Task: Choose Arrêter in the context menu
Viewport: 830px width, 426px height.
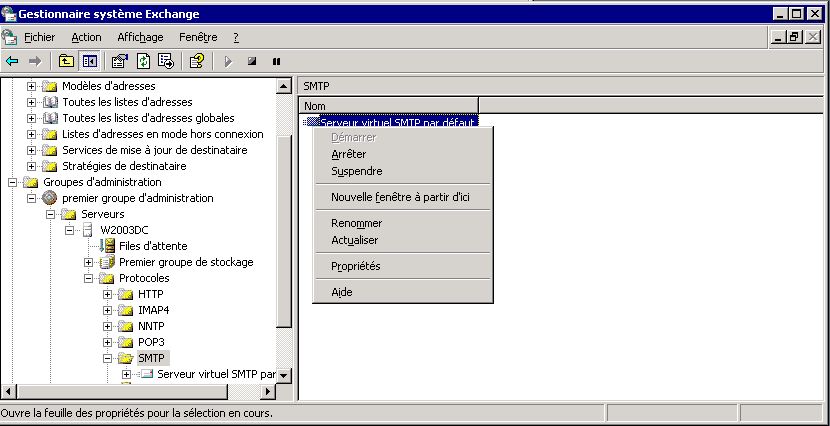Action: click(x=403, y=154)
